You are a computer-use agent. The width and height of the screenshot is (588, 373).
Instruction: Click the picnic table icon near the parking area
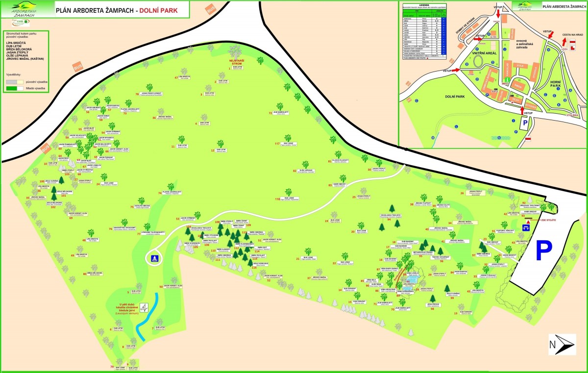[526, 227]
